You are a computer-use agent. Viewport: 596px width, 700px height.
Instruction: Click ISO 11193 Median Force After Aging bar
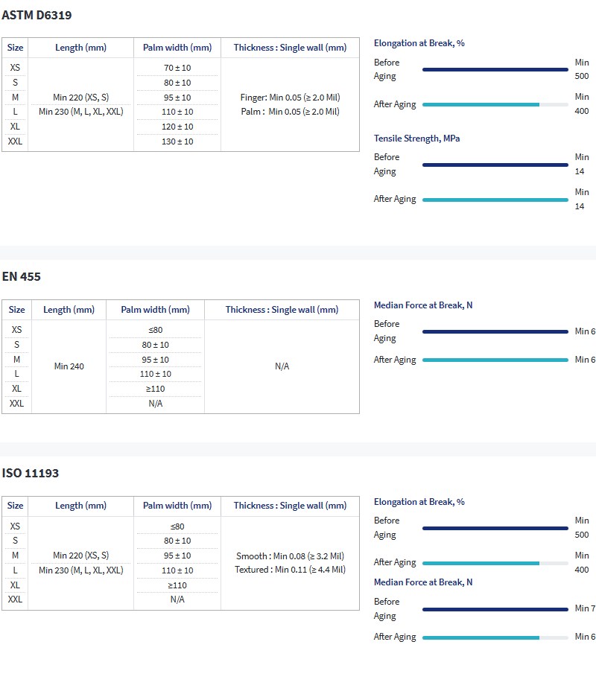(x=495, y=637)
